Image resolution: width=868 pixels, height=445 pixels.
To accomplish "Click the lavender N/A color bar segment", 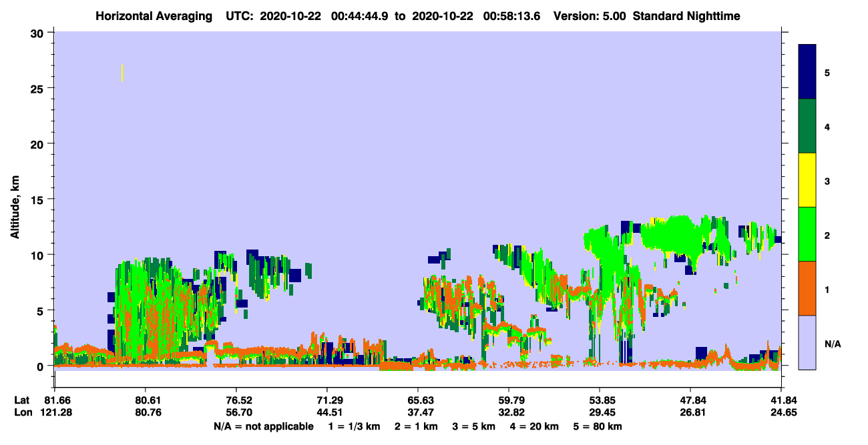I will click(807, 342).
